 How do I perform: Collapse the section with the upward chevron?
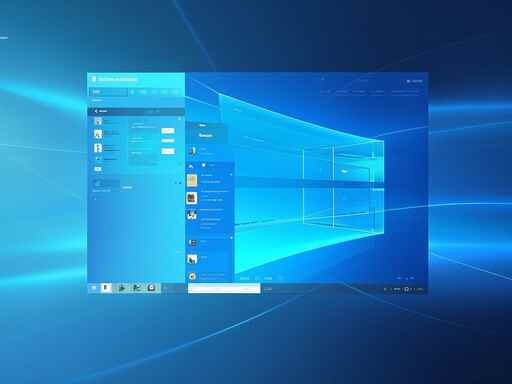point(191,166)
